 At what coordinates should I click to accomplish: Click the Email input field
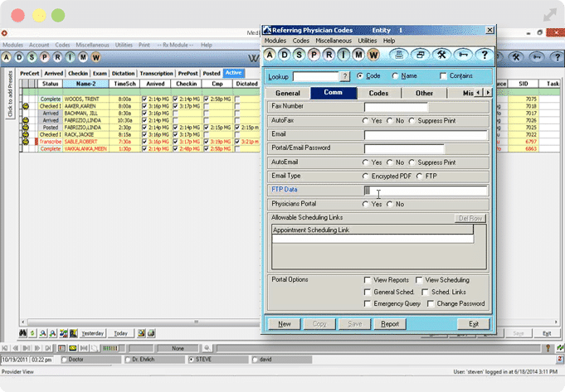pos(426,135)
